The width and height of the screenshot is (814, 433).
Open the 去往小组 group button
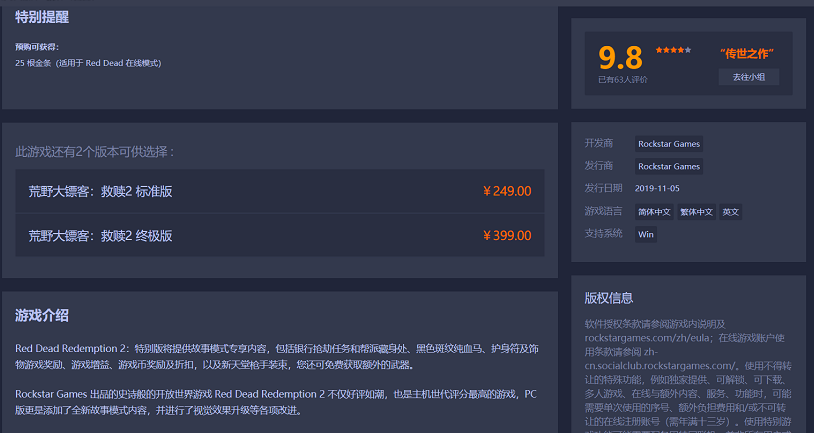749,77
